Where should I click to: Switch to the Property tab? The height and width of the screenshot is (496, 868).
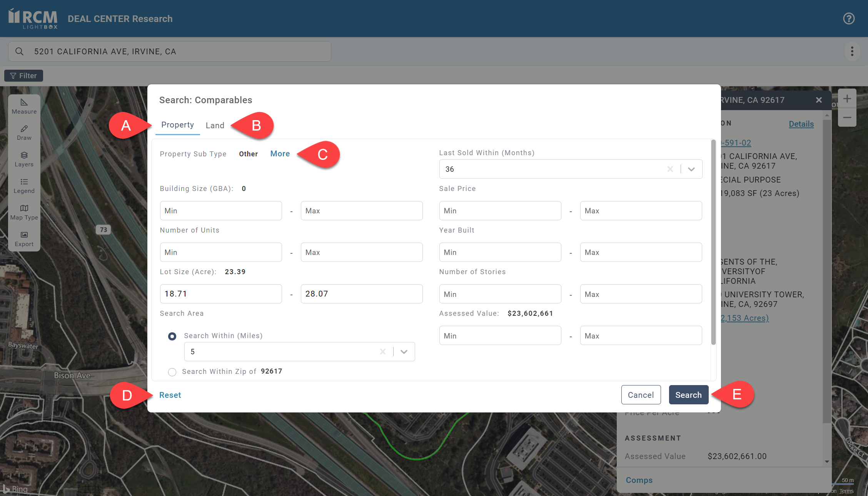tap(177, 125)
